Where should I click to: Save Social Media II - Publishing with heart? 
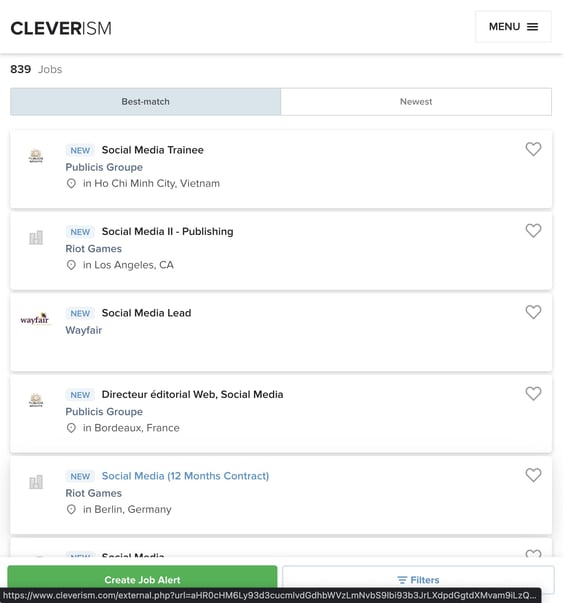coord(533,231)
